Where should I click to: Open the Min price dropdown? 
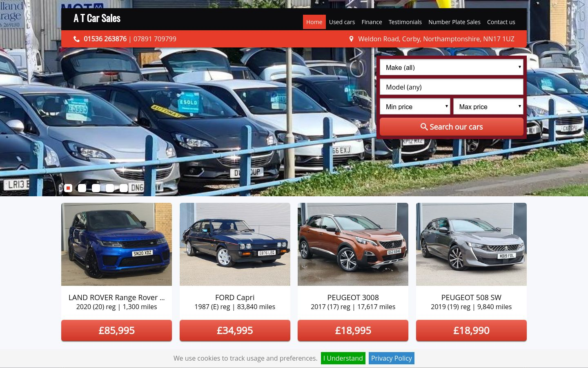coord(415,107)
